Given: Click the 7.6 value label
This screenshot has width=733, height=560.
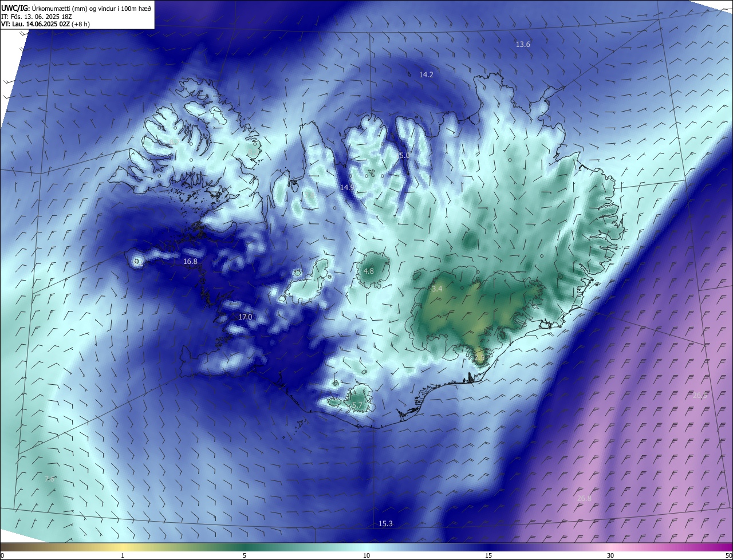Looking at the screenshot, I should click(x=49, y=479).
